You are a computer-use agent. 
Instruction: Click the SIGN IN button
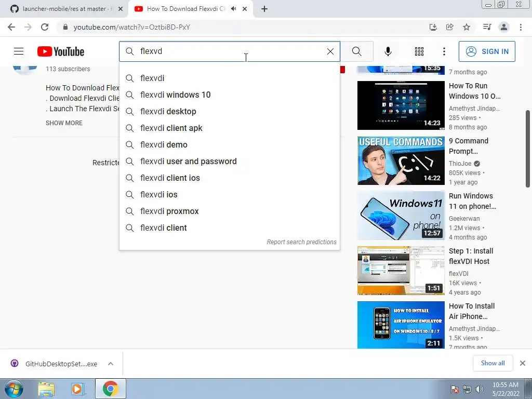[x=487, y=51]
